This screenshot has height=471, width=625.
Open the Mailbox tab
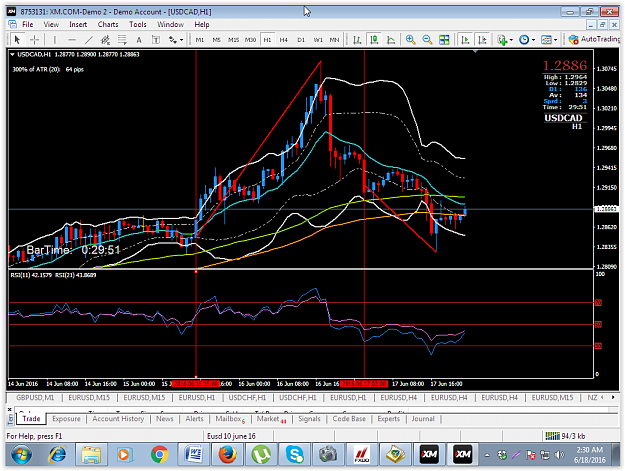pyautogui.click(x=230, y=419)
